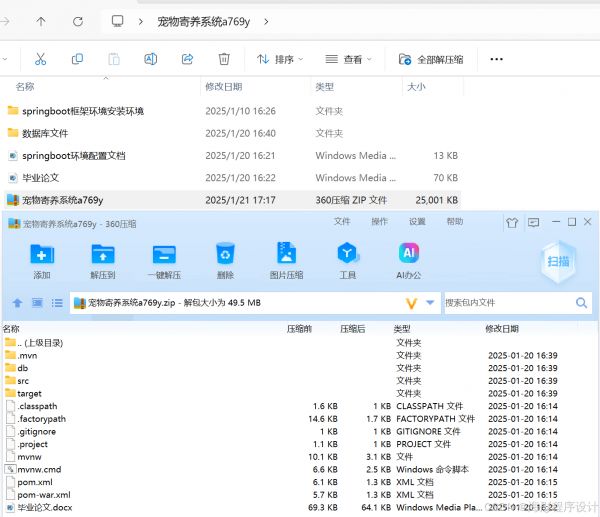Open the 文件 menu in 360压缩

[x=342, y=222]
